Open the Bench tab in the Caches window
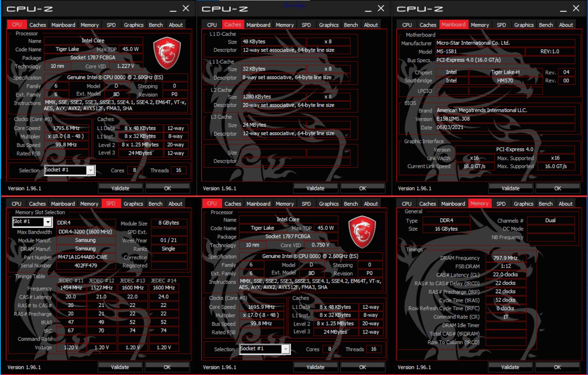Screen dimensions: 588x375 coord(351,25)
